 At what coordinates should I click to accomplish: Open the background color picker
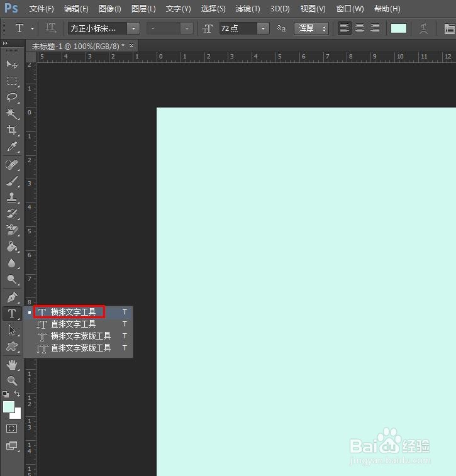tap(17, 415)
